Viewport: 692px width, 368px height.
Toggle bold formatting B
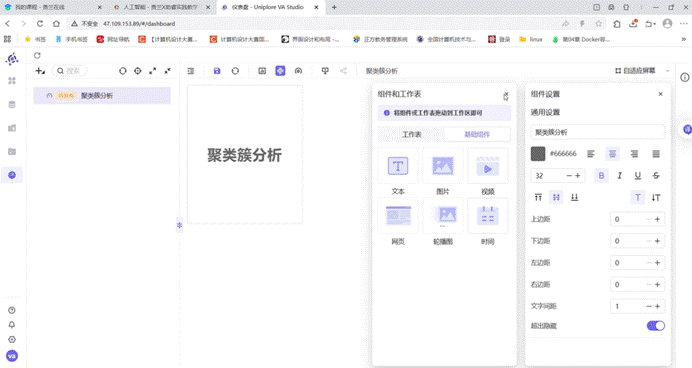(x=601, y=176)
